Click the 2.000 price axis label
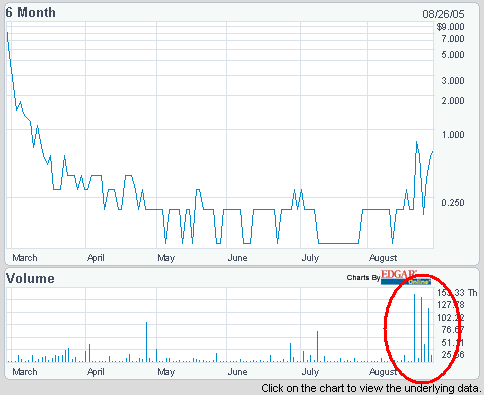Image resolution: width=484 pixels, height=395 pixels. click(x=453, y=100)
